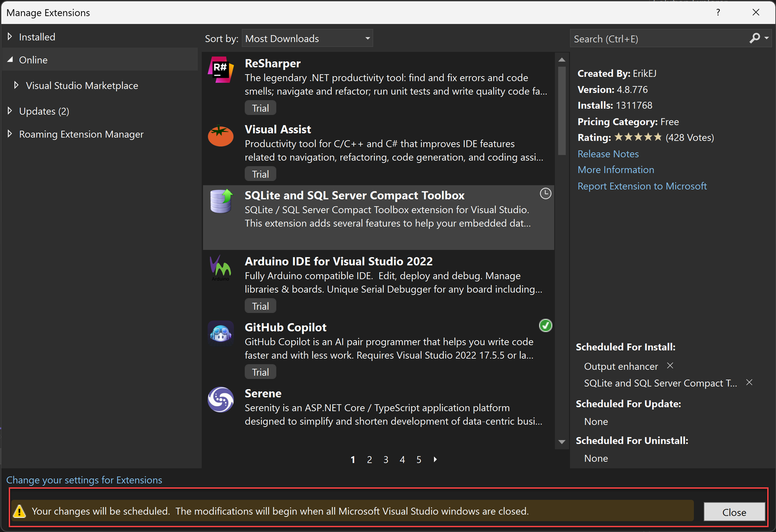Click the Visual Assist tomato icon

pyautogui.click(x=221, y=136)
